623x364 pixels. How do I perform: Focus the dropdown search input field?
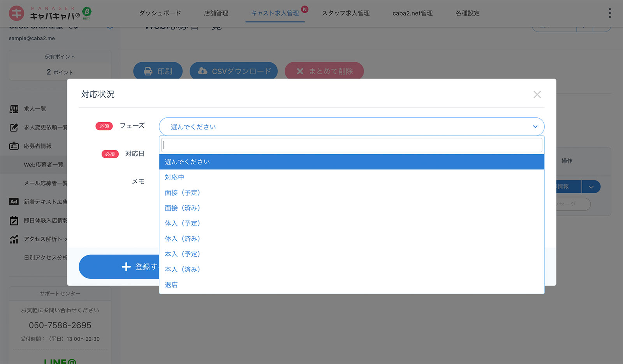pyautogui.click(x=351, y=145)
